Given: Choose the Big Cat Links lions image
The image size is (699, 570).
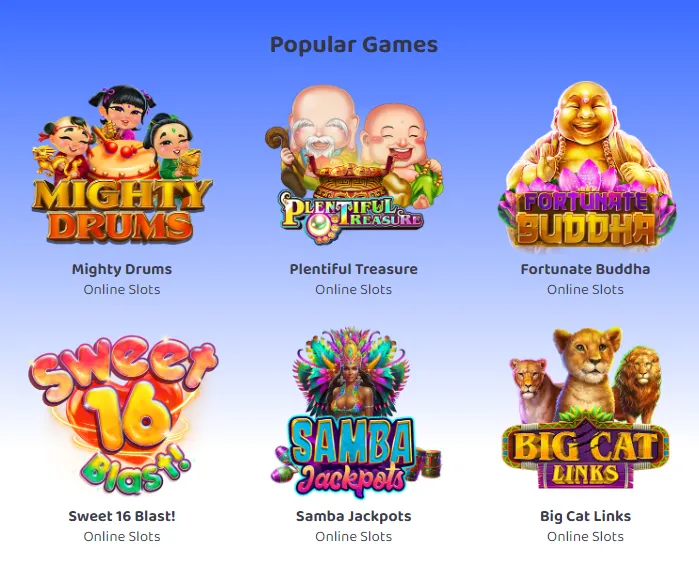Looking at the screenshot, I should 585,408.
